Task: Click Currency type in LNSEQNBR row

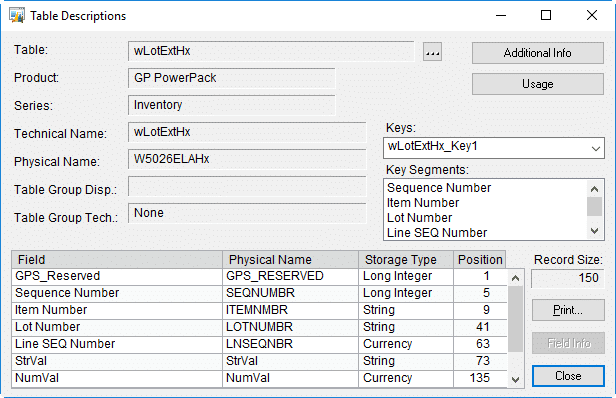Action: 387,344
